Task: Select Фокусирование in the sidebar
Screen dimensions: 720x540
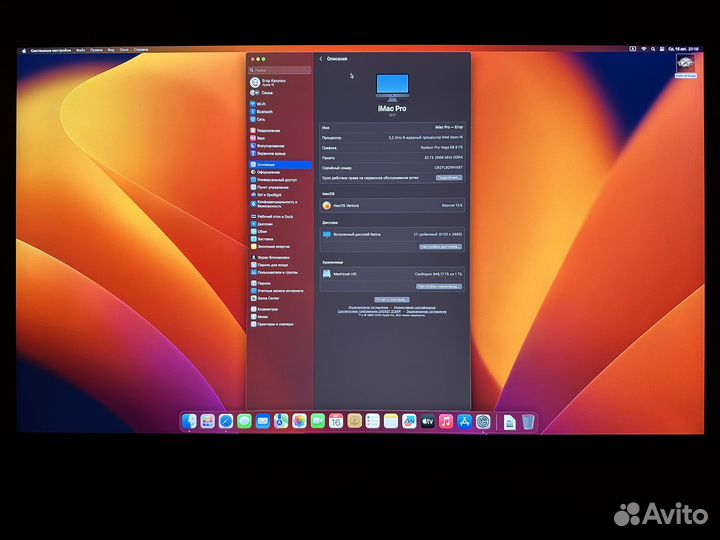Action: pos(267,146)
